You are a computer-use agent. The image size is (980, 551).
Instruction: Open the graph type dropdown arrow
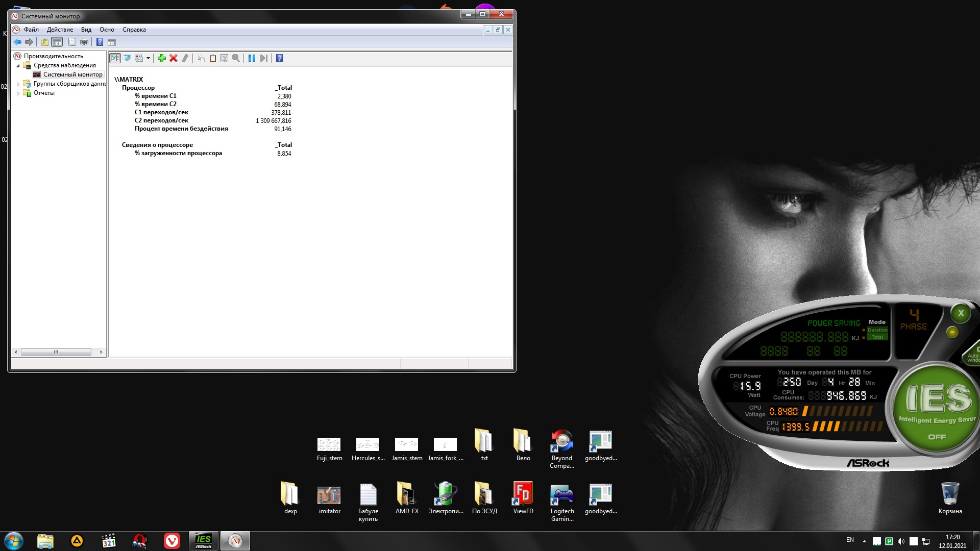point(148,58)
